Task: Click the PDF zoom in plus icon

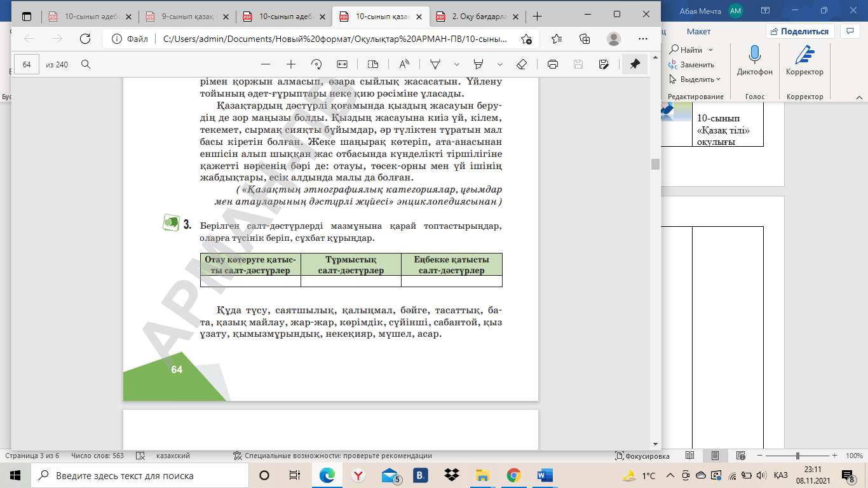Action: tap(291, 64)
